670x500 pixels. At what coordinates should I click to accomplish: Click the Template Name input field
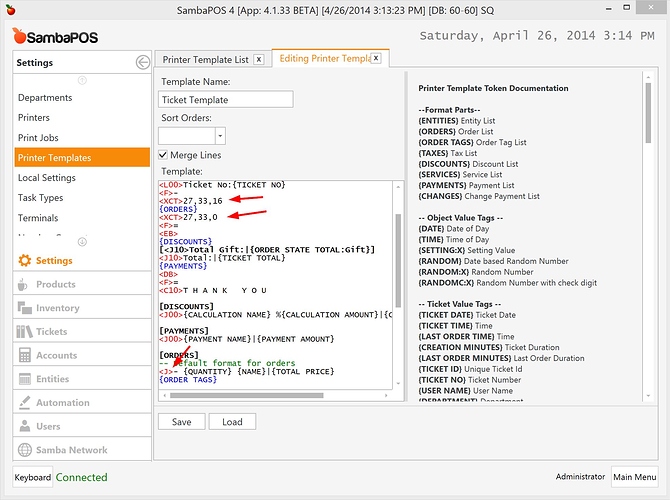coord(226,99)
